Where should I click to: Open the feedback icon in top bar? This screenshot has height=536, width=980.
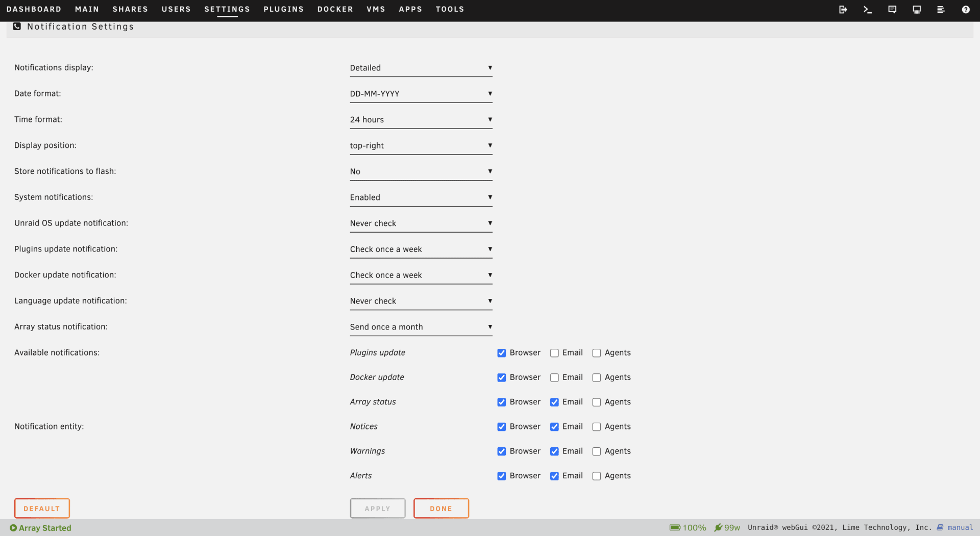point(892,9)
